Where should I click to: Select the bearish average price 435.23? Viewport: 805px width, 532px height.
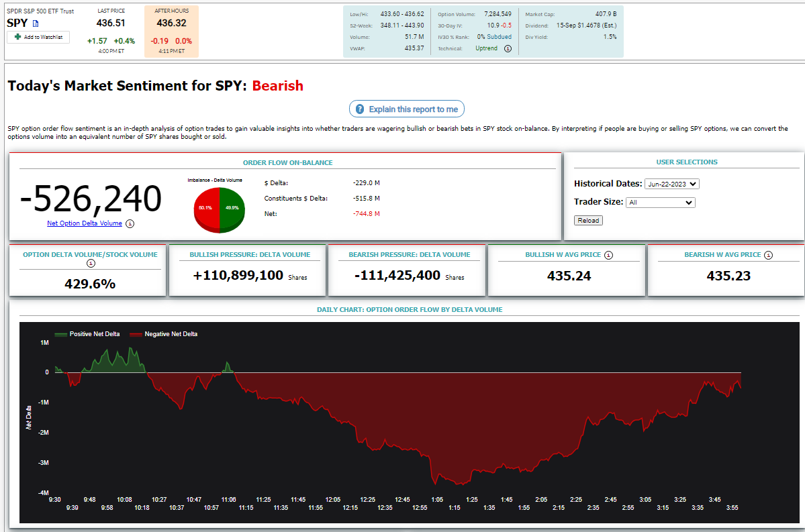click(728, 276)
